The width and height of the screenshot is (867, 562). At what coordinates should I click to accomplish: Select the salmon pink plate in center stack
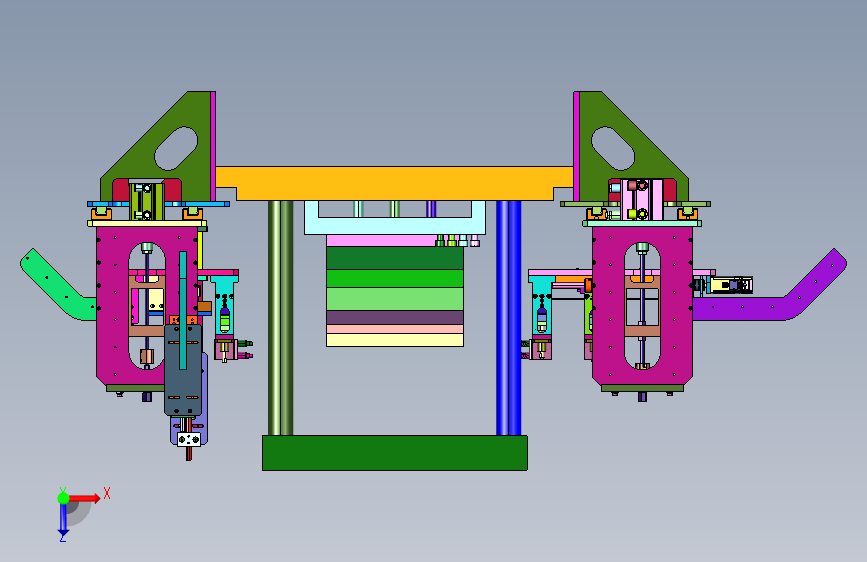[x=395, y=329]
